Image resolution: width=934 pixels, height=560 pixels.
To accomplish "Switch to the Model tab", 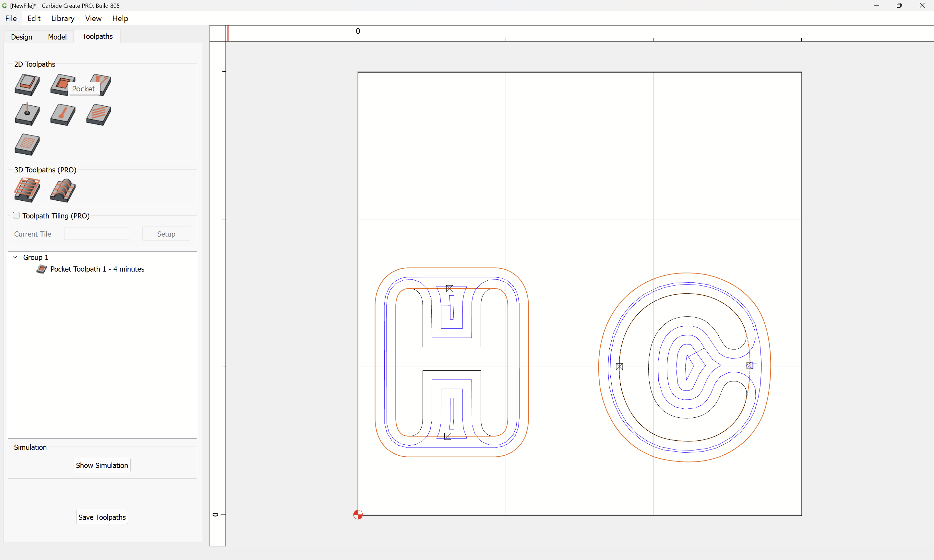I will click(57, 37).
